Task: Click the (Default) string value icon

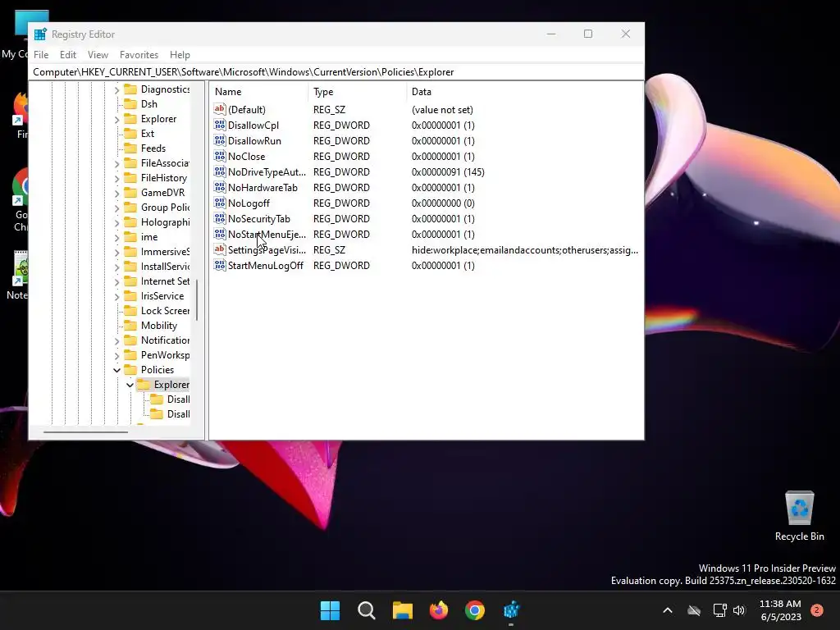Action: click(x=220, y=109)
